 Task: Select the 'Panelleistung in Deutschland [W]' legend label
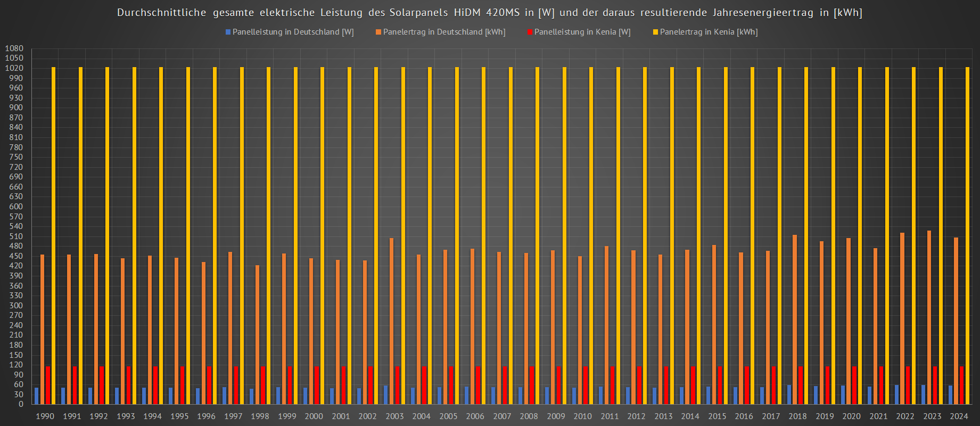(293, 32)
